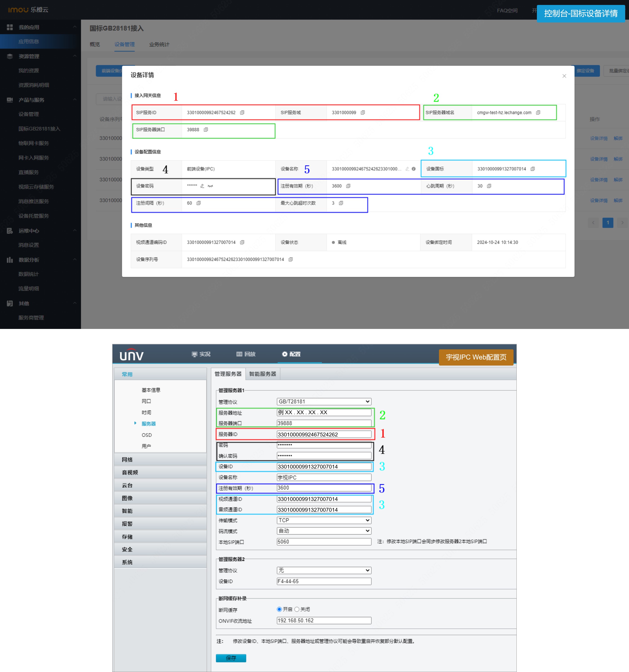Click the 离线 device status text
The width and height of the screenshot is (629, 672).
(x=342, y=242)
